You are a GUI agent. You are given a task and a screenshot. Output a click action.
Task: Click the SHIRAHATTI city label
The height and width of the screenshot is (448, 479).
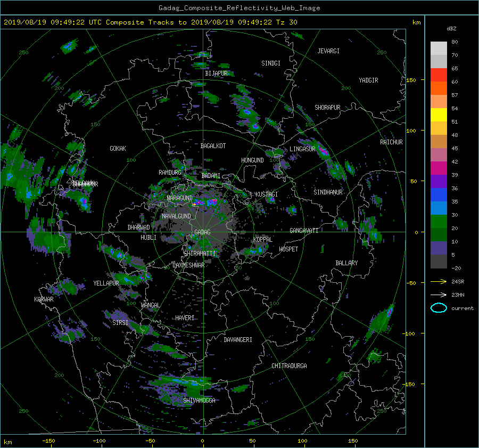[200, 254]
